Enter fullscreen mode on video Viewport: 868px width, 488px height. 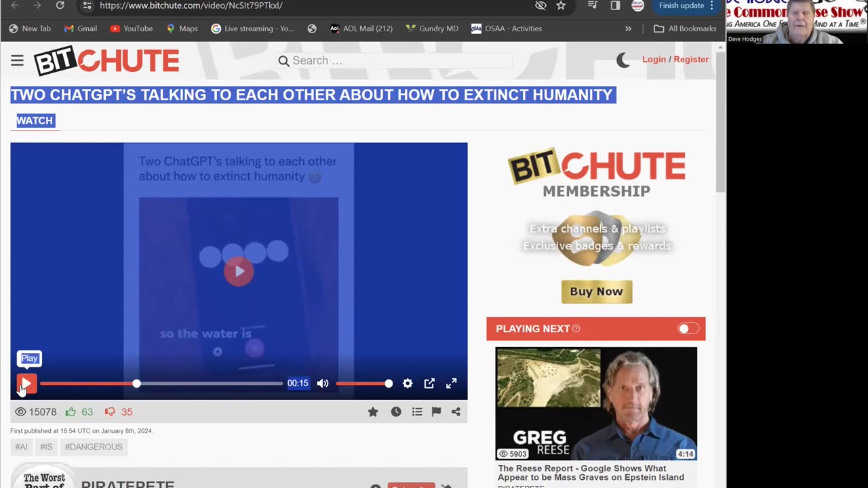451,384
